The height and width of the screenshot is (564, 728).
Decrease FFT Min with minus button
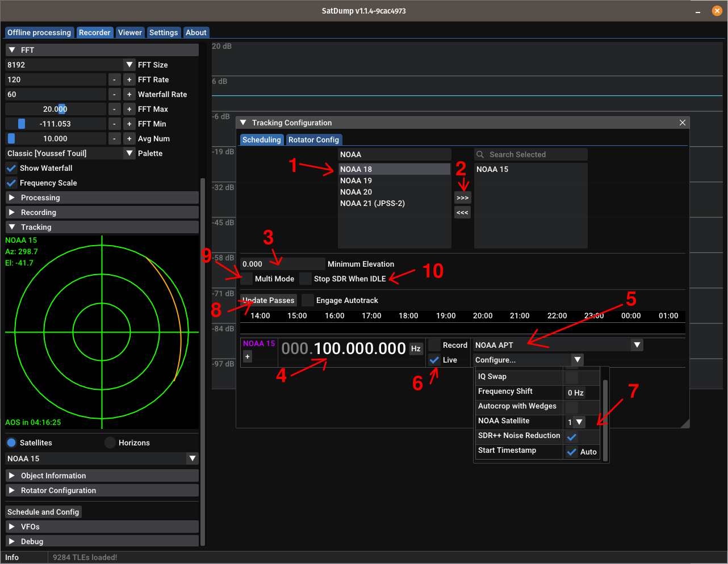[114, 124]
